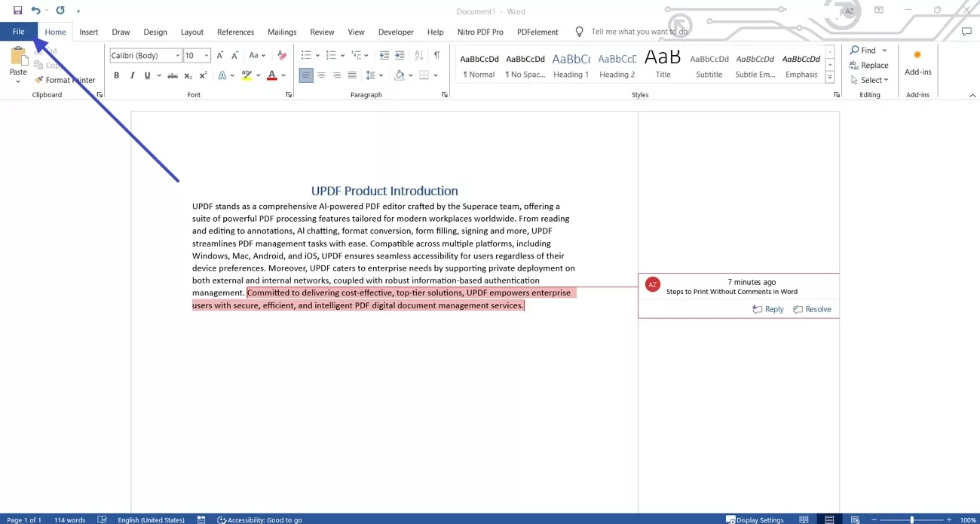Open the Change Case dropdown
Screen dimensions: 980x524
click(x=257, y=55)
